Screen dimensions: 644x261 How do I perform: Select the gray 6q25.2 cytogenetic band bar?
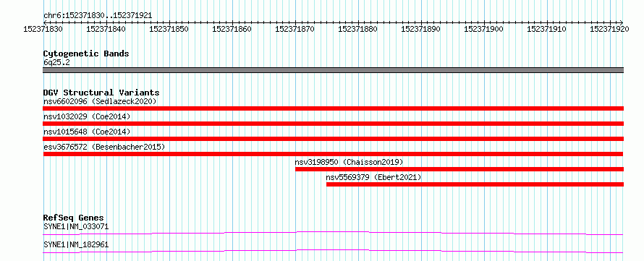333,70
